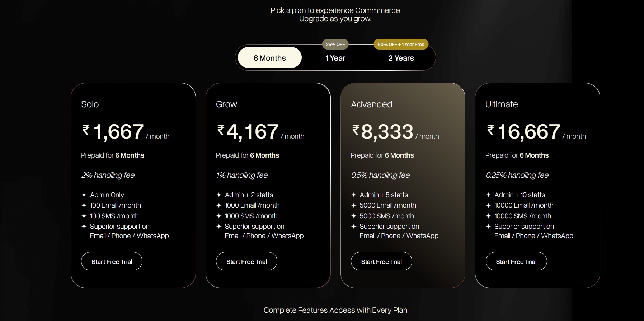Switch billing period to 1 Year

[335, 58]
